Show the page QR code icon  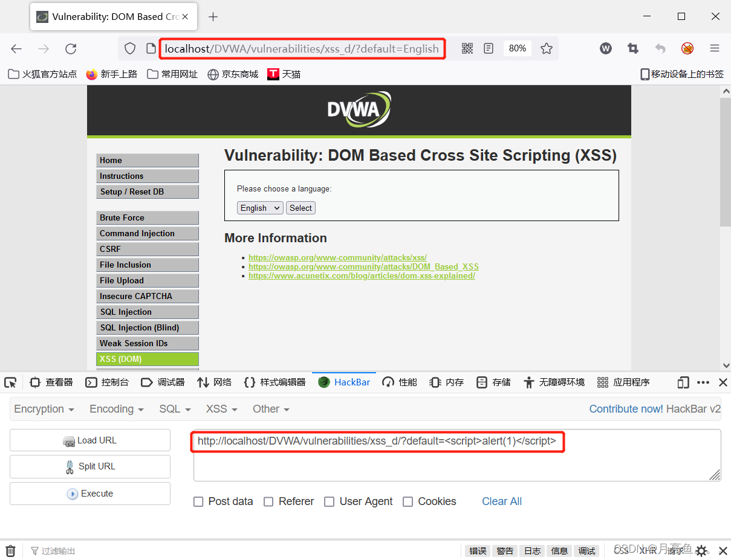[467, 48]
